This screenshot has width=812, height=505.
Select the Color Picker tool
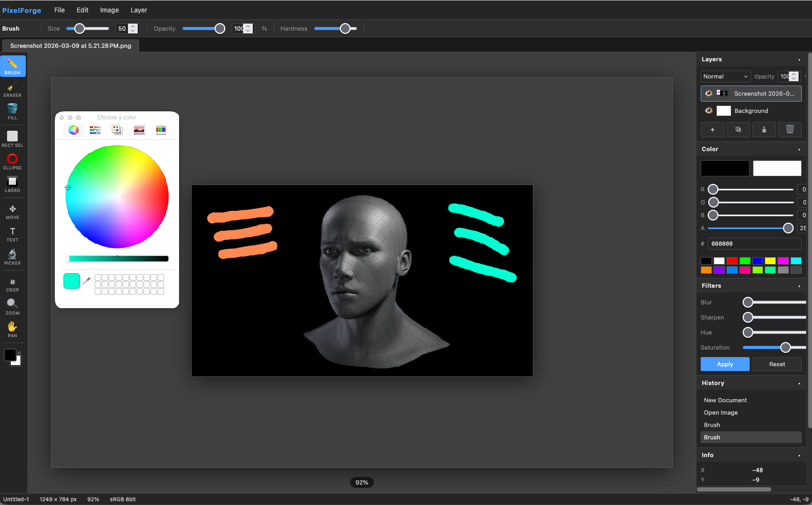pyautogui.click(x=12, y=257)
